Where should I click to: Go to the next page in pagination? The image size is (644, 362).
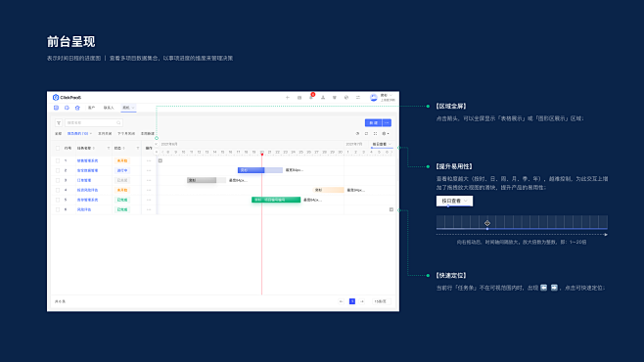tap(362, 301)
